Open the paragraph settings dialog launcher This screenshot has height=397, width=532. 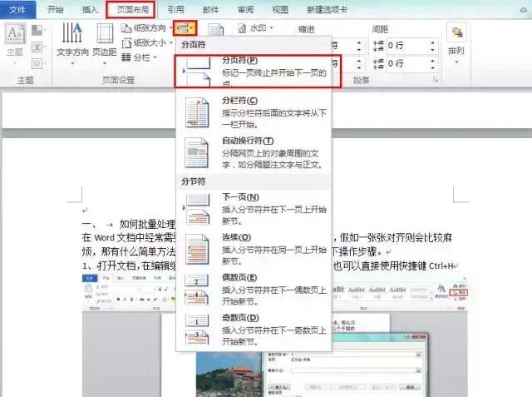(x=436, y=80)
